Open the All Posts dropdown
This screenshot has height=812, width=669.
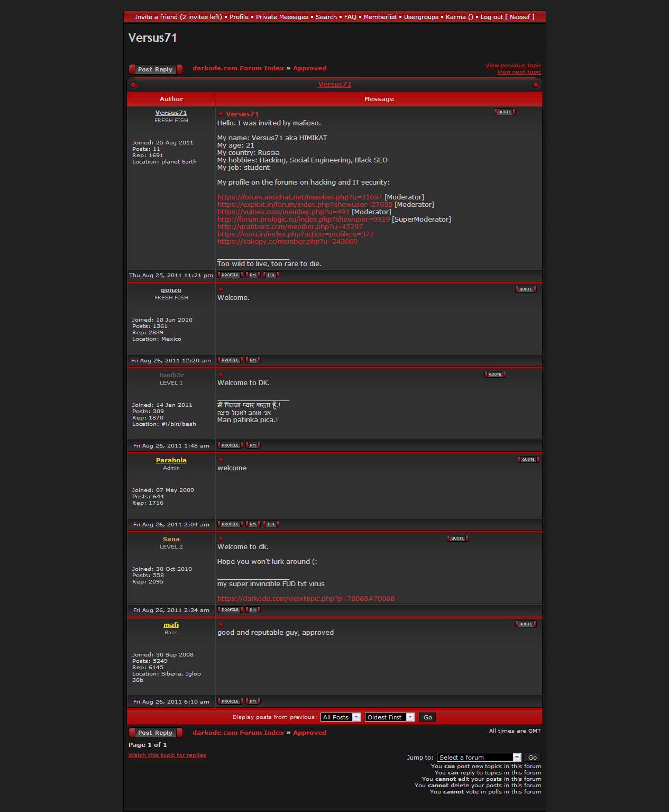tap(340, 717)
